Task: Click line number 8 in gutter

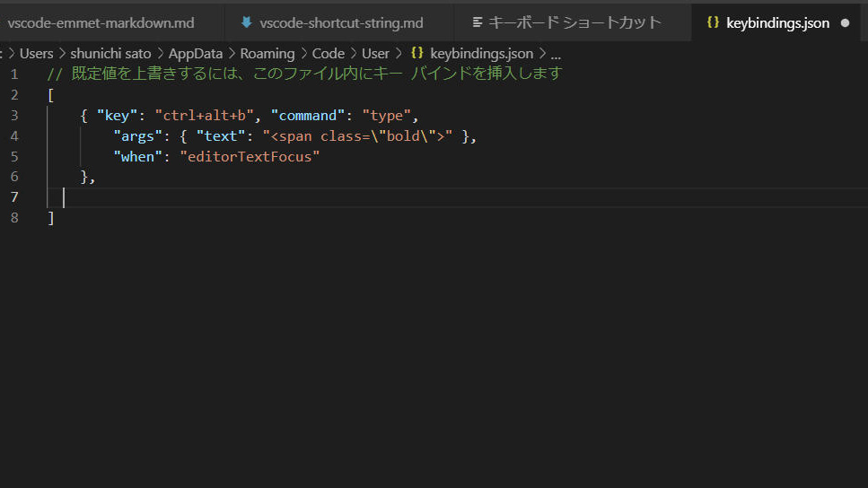Action: (14, 218)
